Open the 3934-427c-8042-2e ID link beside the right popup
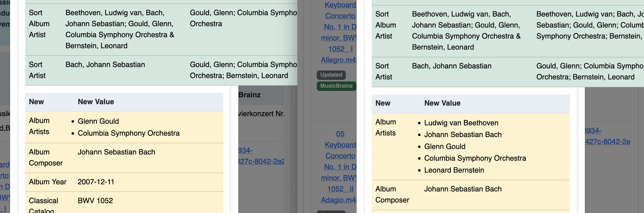The image size is (644, 213). coord(607,136)
